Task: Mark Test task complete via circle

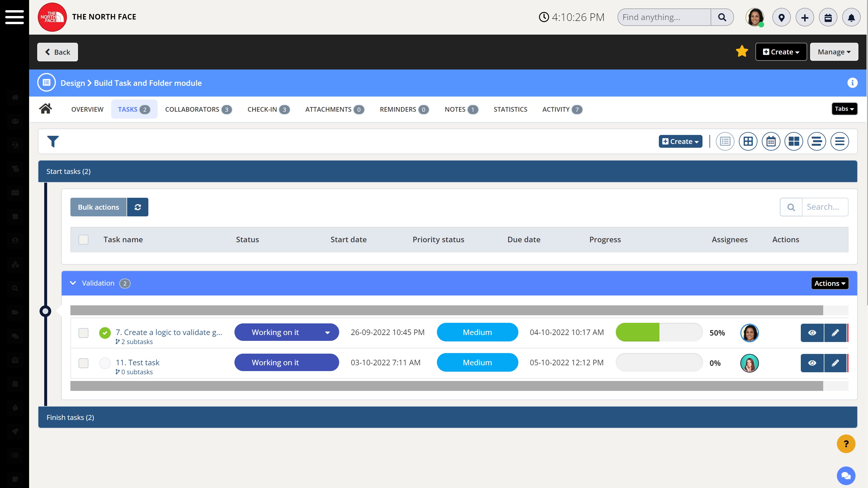Action: tap(105, 363)
